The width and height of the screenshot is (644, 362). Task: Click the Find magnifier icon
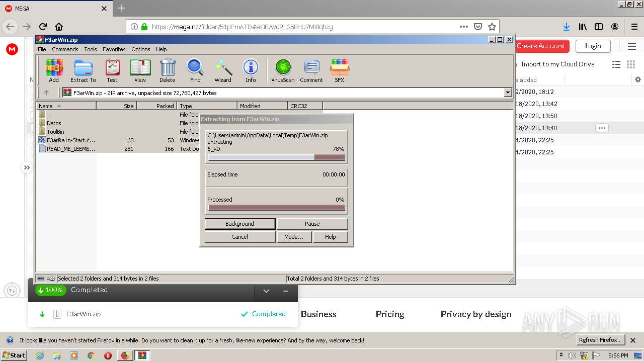[x=195, y=70]
